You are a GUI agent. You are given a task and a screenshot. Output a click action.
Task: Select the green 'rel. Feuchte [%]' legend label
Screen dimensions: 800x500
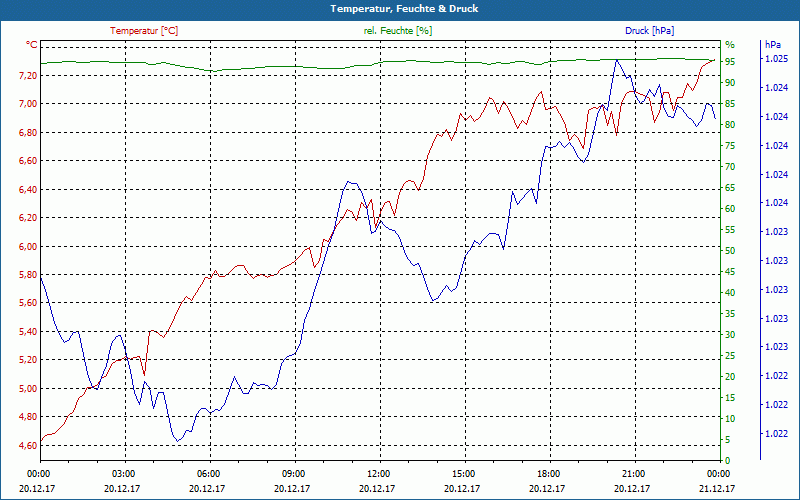pyautogui.click(x=398, y=31)
